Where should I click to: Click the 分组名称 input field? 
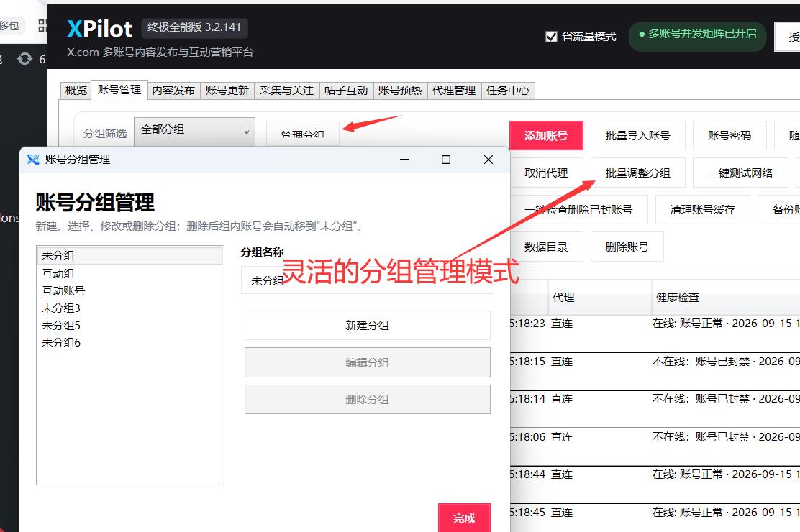click(368, 280)
